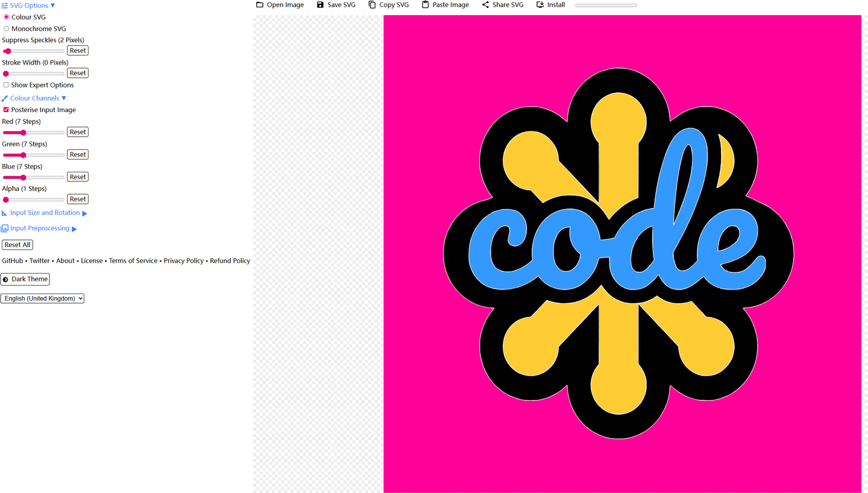This screenshot has height=493, width=868.
Task: Click the Save SVG disk icon
Action: pos(320,5)
